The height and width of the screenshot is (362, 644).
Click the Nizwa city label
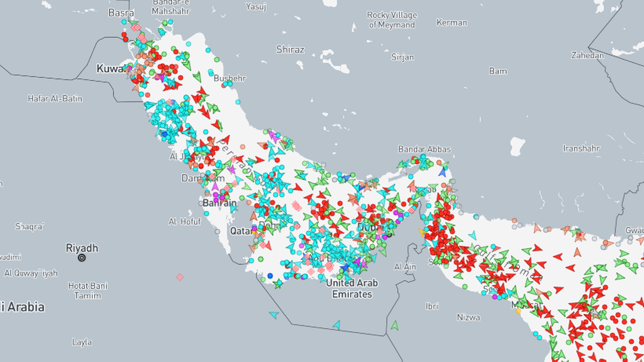(x=468, y=317)
